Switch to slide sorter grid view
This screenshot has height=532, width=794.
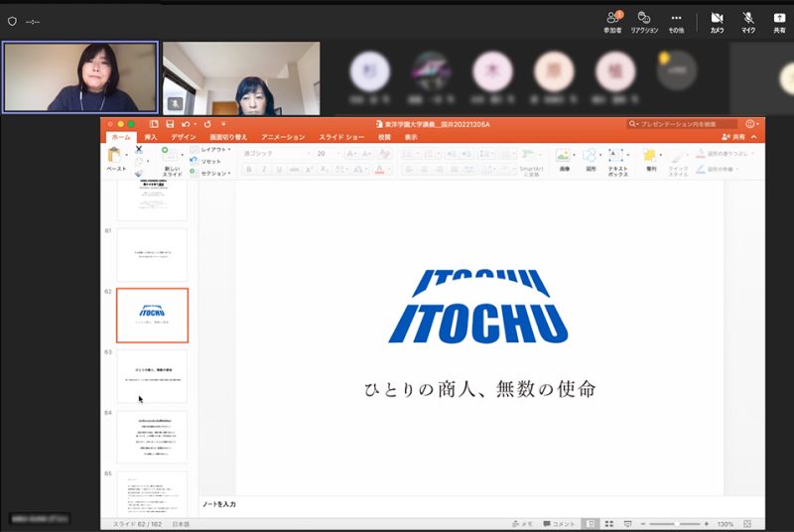point(609,524)
